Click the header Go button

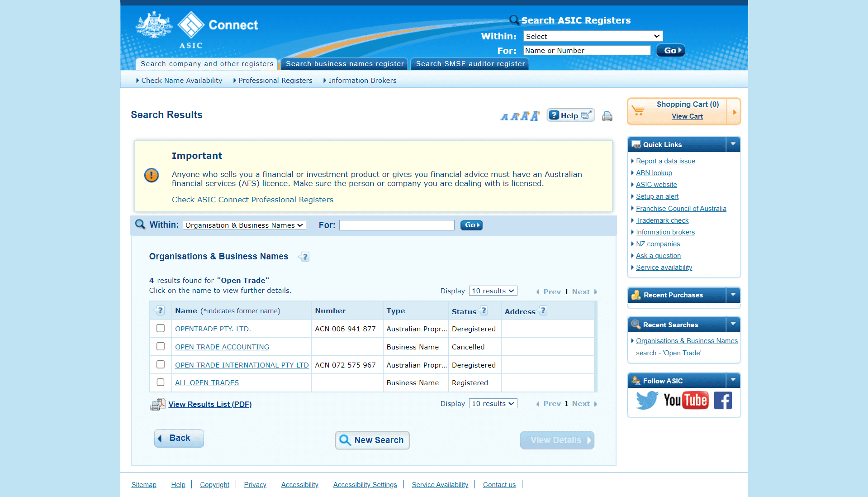tap(670, 50)
